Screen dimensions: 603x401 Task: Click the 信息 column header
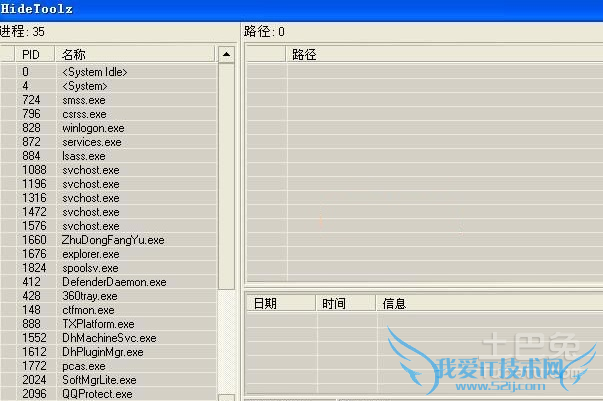490,303
